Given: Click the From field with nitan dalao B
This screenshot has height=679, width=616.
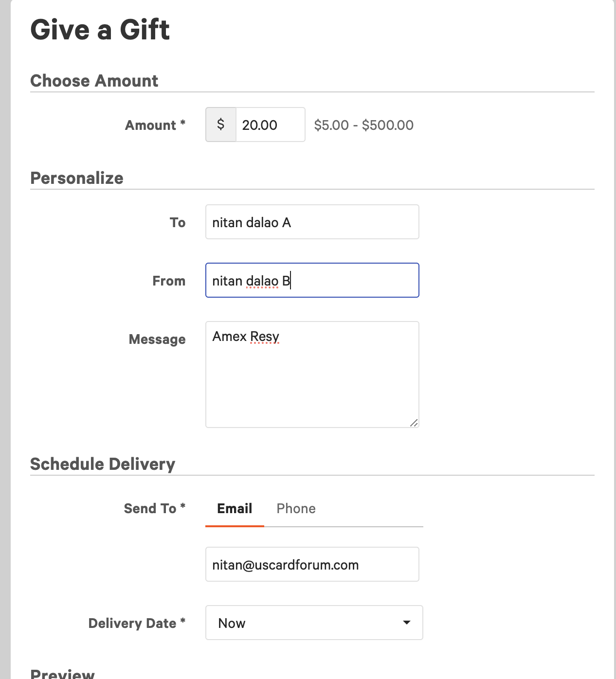Looking at the screenshot, I should coord(312,281).
